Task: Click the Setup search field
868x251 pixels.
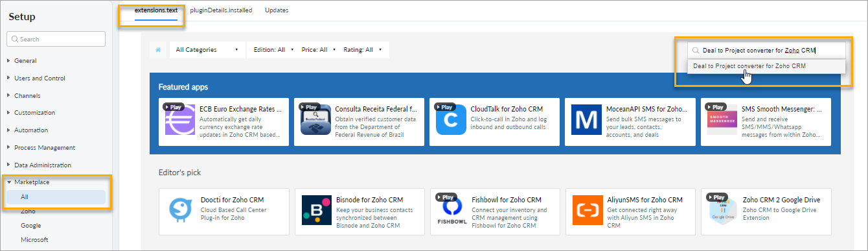Action: point(56,39)
